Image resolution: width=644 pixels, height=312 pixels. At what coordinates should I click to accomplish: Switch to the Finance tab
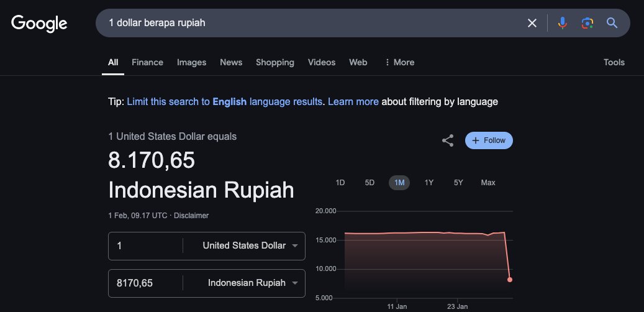click(147, 63)
